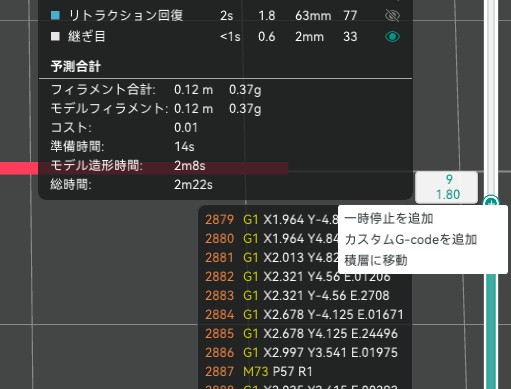This screenshot has height=389, width=511.
Task: Click the layer slider plus handle
Action: point(491,201)
